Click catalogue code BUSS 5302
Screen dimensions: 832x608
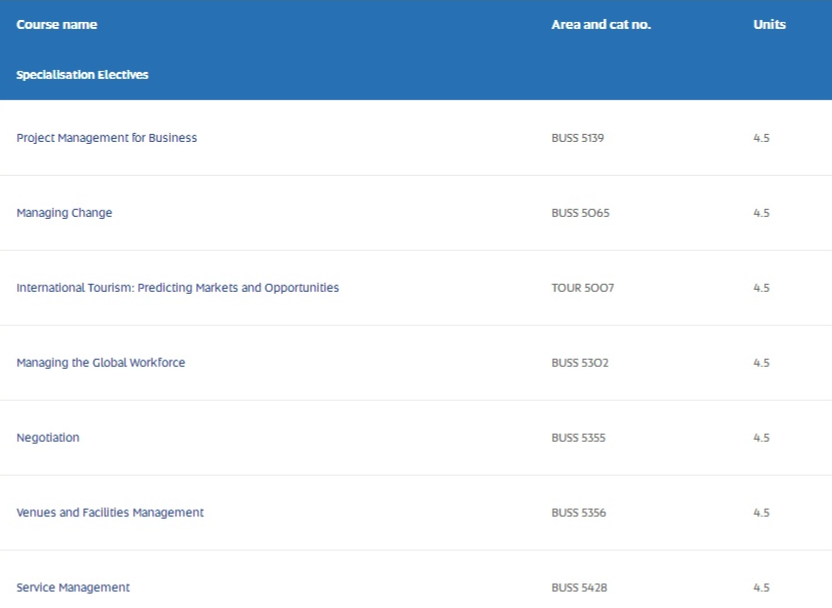580,363
